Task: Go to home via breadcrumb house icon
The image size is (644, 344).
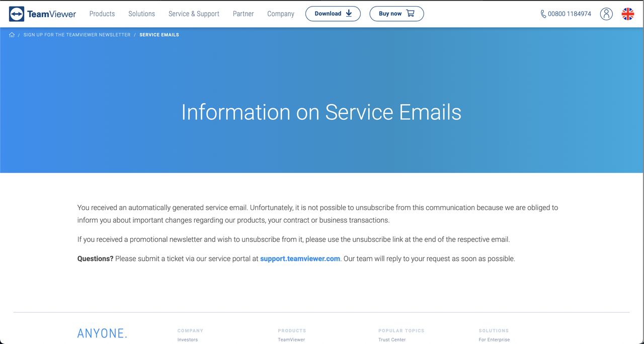Action: pos(12,35)
